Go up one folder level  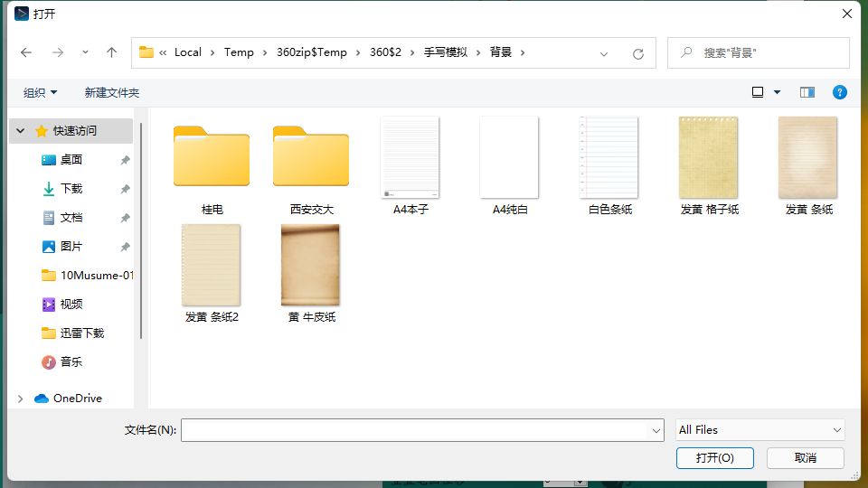click(111, 52)
